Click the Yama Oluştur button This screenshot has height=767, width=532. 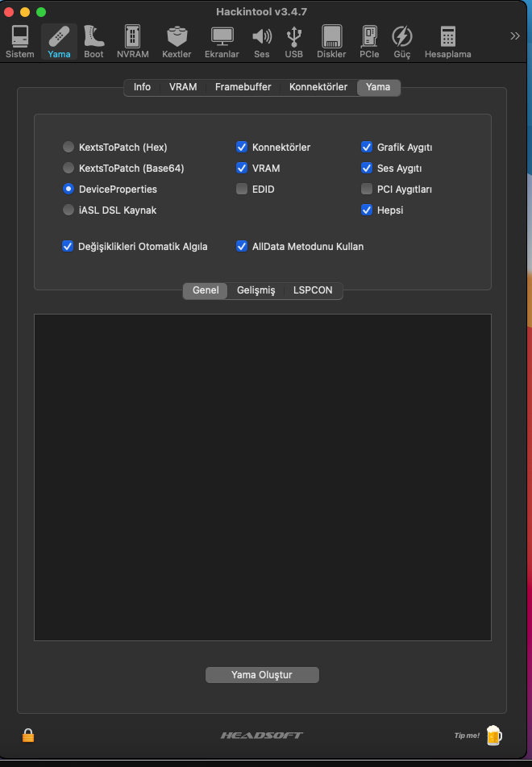[x=262, y=675]
